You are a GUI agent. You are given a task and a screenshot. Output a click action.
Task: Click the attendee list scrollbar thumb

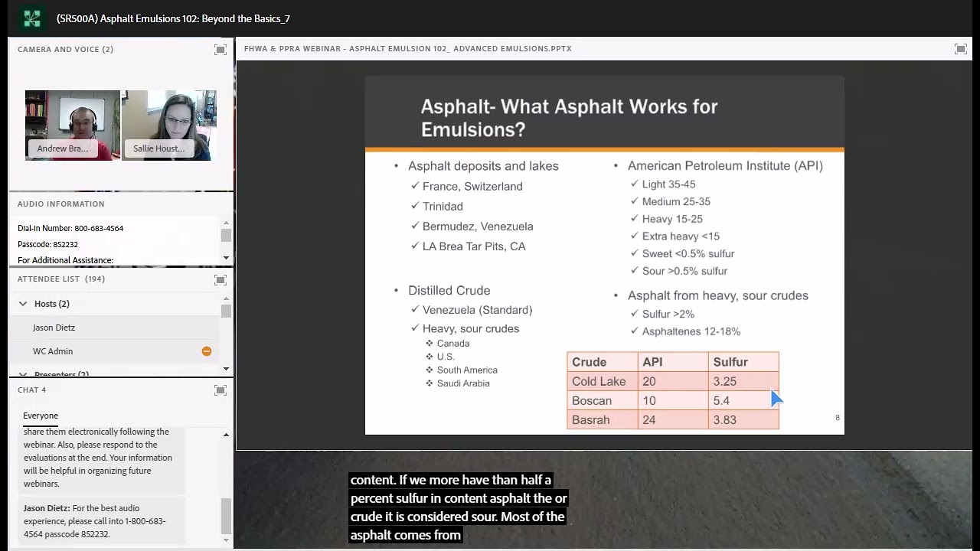tap(226, 311)
